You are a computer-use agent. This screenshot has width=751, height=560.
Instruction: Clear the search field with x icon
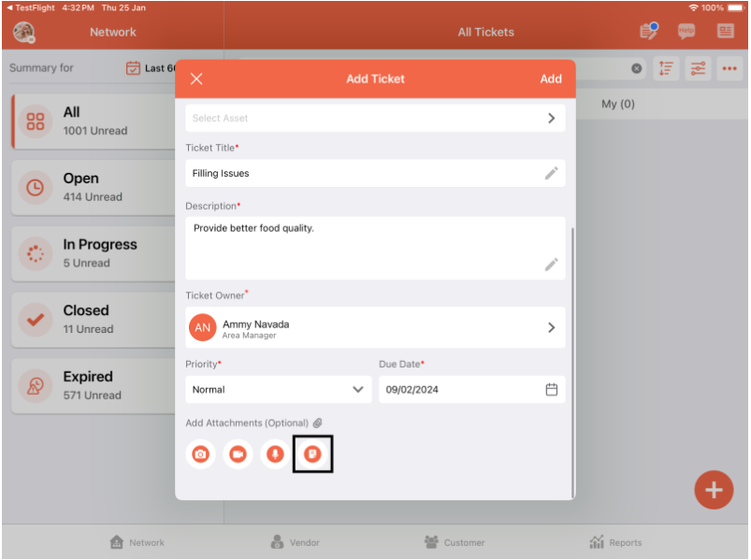(x=636, y=68)
